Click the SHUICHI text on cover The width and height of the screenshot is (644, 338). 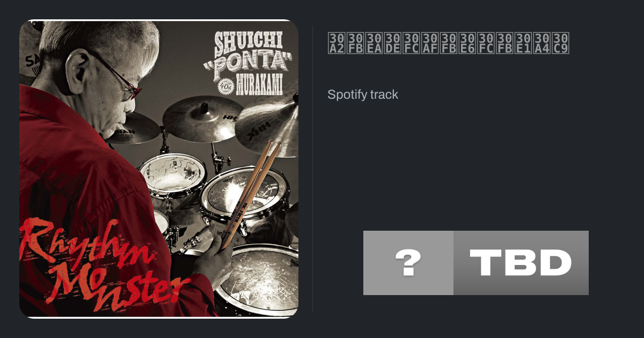click(x=250, y=42)
